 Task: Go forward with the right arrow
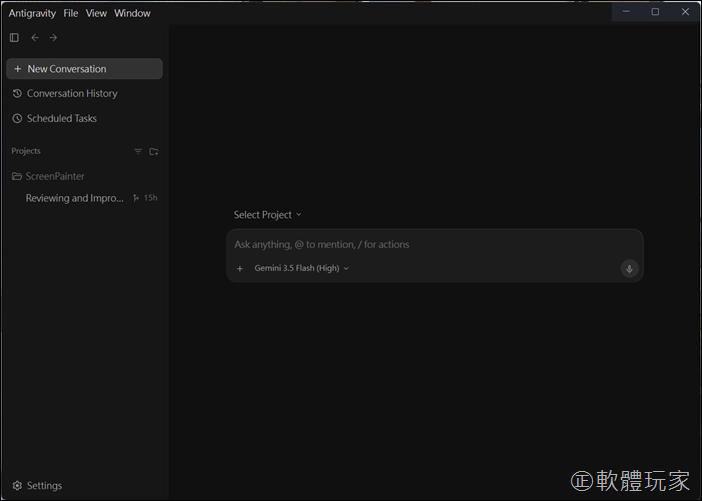53,38
